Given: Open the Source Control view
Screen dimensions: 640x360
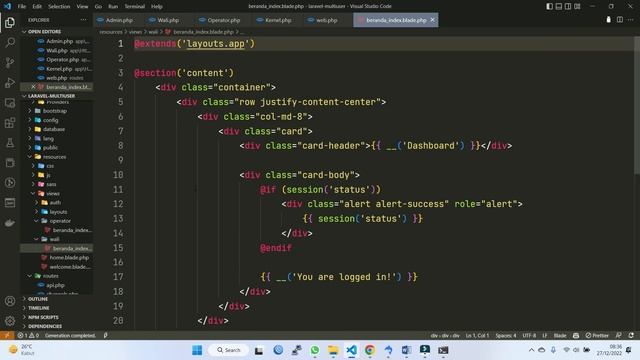Looking at the screenshot, I should coord(10,62).
